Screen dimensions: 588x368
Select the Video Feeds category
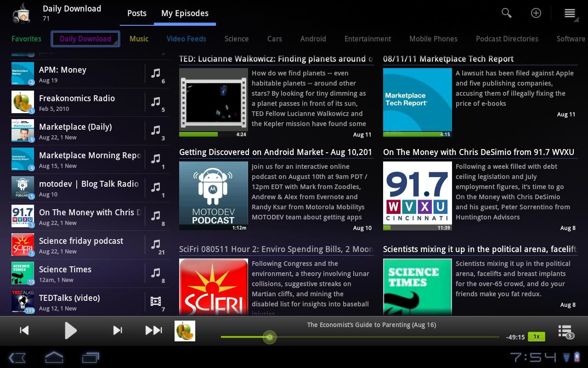186,39
